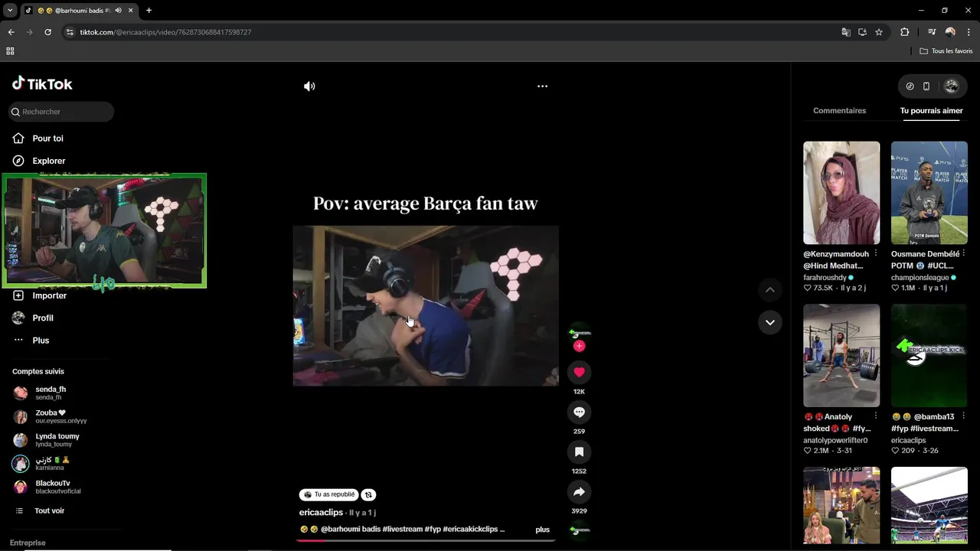Follow creator with the red plus badge

(579, 346)
